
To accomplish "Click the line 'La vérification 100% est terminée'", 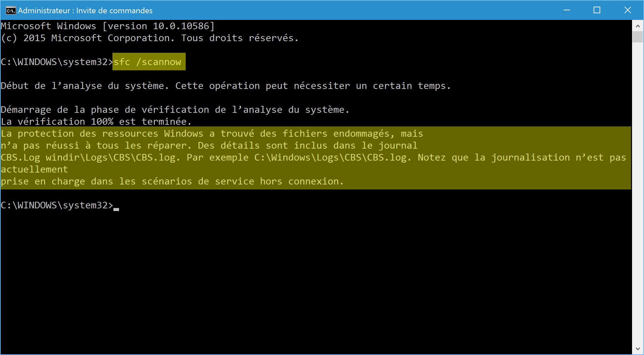I will tap(96, 121).
